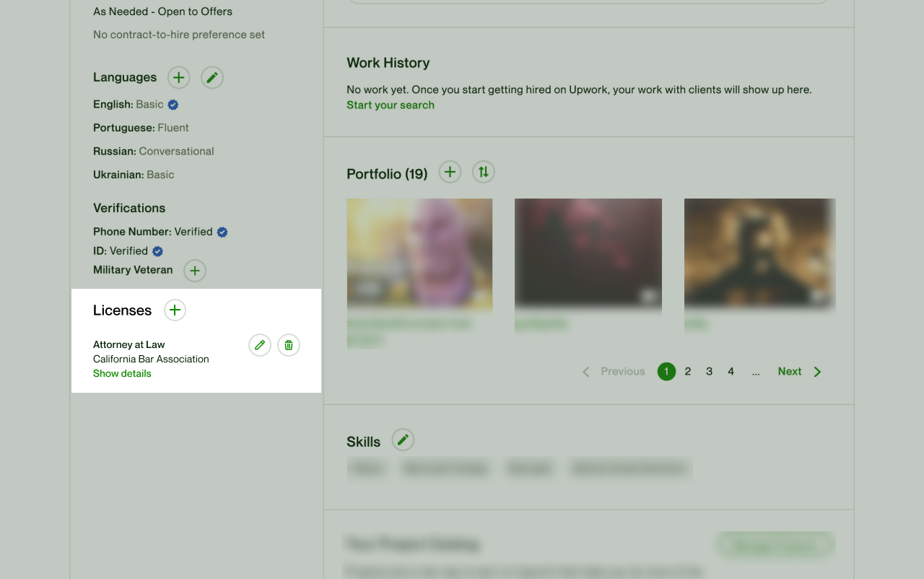
Task: Edit languages using the pencil icon
Action: click(x=212, y=77)
